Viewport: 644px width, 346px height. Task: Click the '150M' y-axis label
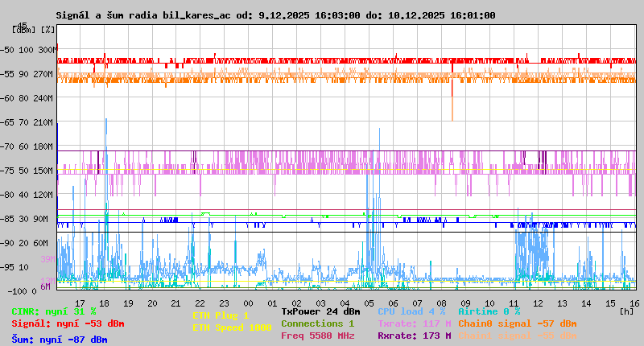pos(46,171)
